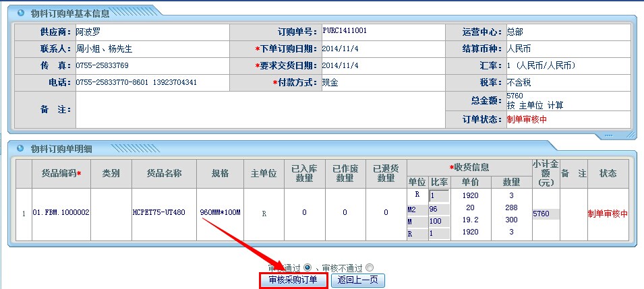Click the red 制单审核中 status in detail row

click(x=607, y=214)
